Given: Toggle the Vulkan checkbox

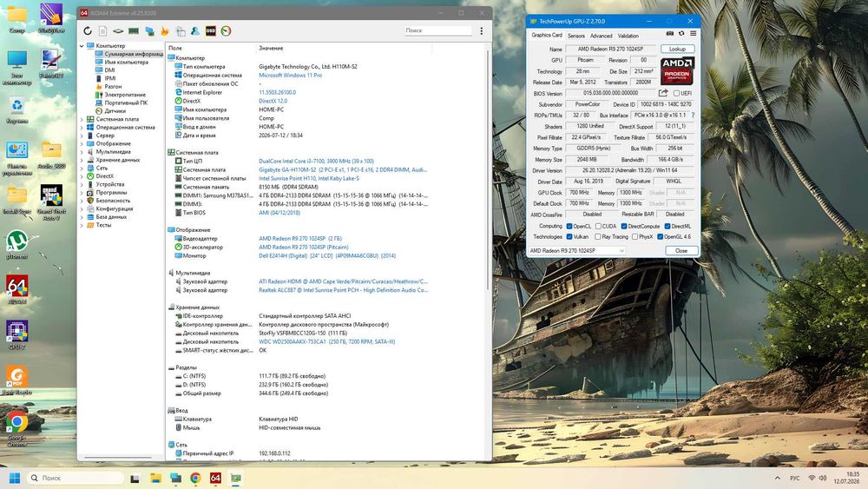Looking at the screenshot, I should (569, 236).
